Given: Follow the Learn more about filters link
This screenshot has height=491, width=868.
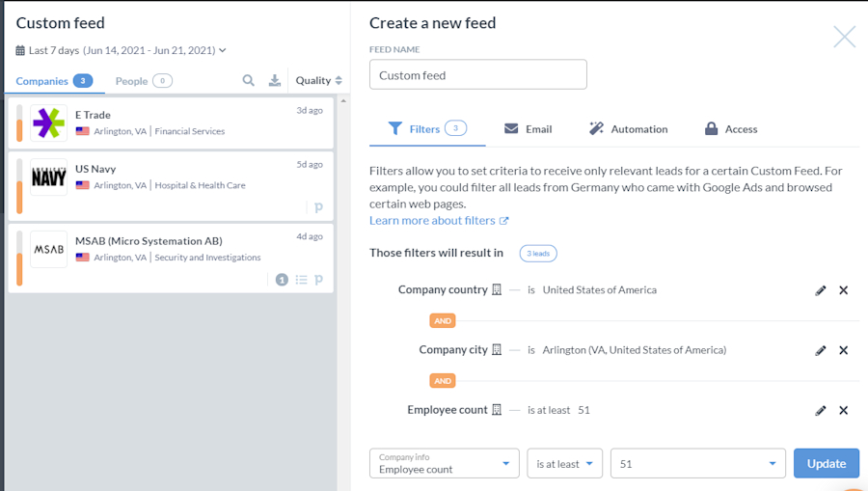Looking at the screenshot, I should pos(439,220).
